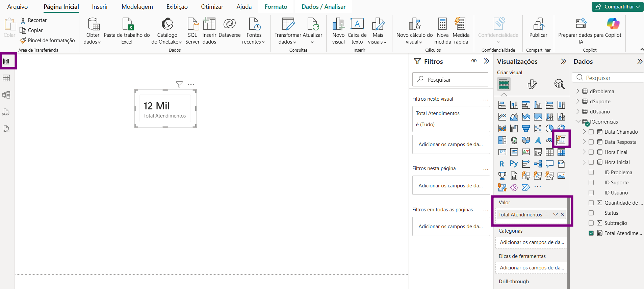Choose the R script visual

502,164
